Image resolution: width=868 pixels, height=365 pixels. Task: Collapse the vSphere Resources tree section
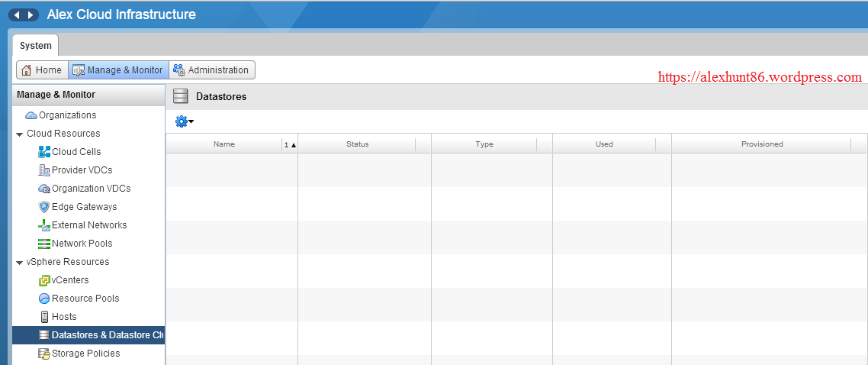click(20, 263)
